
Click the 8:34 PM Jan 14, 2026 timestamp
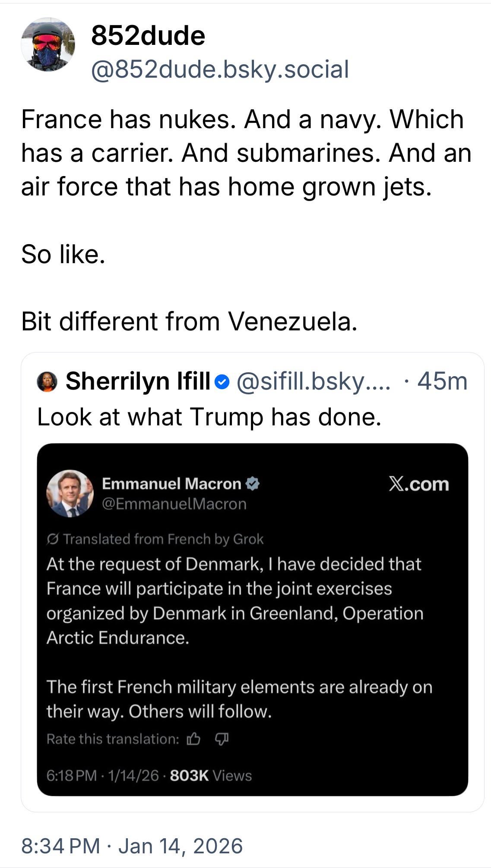[x=132, y=846]
